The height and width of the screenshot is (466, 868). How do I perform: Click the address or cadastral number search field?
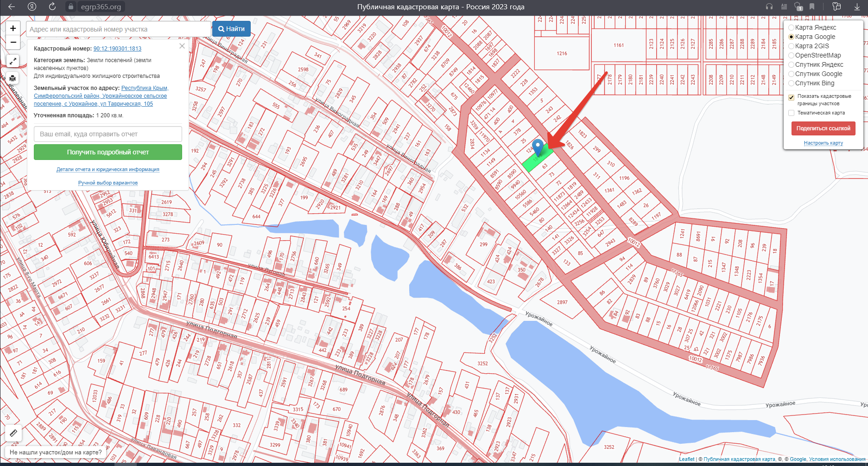(x=119, y=29)
